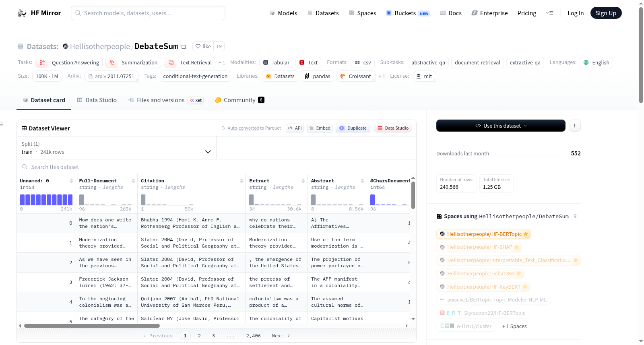644x345 pixels.
Task: Click the pandas library tag
Action: point(317,76)
